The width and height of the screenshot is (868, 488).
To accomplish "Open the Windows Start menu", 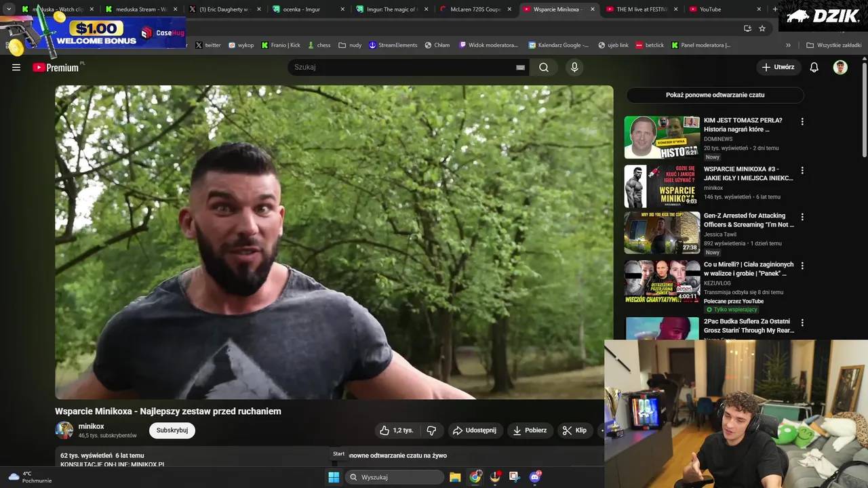I will (x=334, y=477).
